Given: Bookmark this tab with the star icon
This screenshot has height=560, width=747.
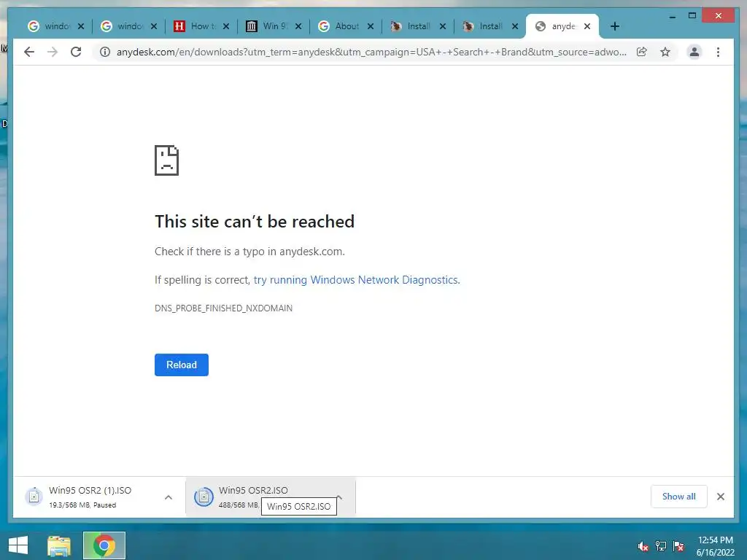Looking at the screenshot, I should point(665,52).
